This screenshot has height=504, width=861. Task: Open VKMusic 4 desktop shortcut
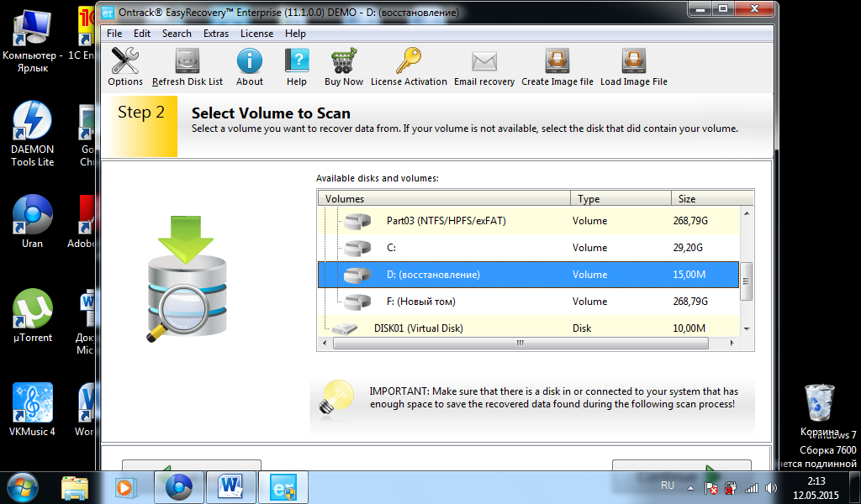(x=33, y=409)
